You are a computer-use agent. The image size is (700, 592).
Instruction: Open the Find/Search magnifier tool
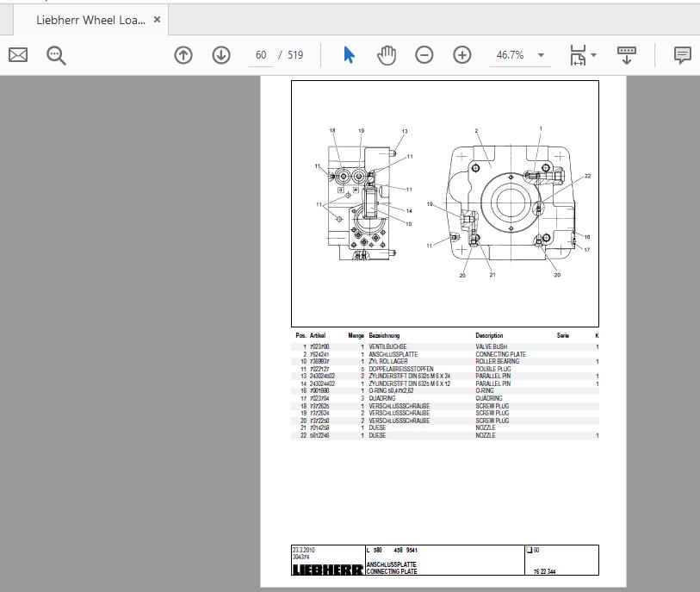pos(56,54)
